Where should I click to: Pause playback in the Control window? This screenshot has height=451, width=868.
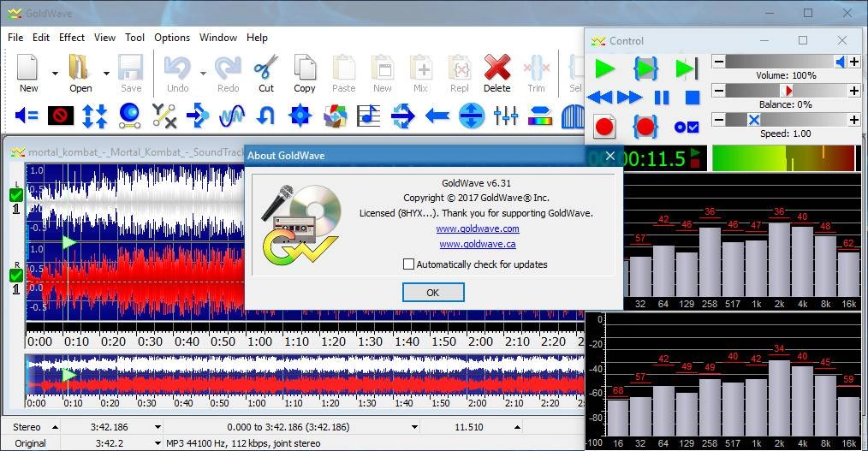click(x=662, y=98)
